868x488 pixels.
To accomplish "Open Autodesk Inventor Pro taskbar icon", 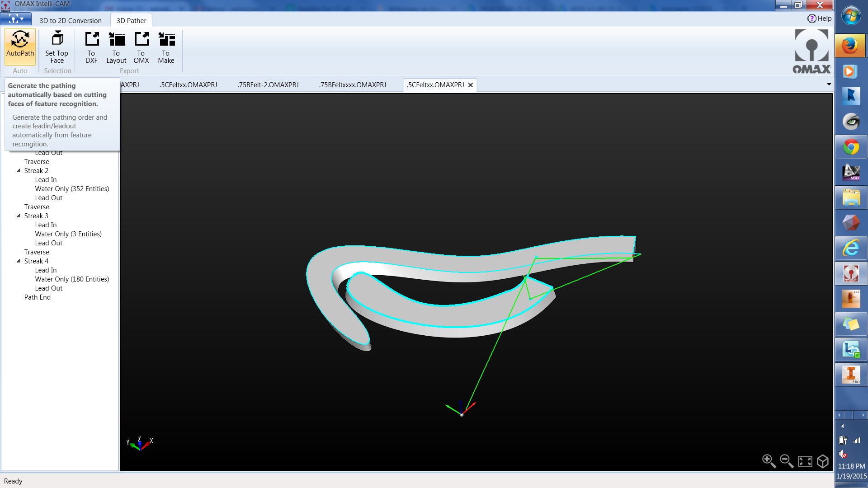I will 851,375.
